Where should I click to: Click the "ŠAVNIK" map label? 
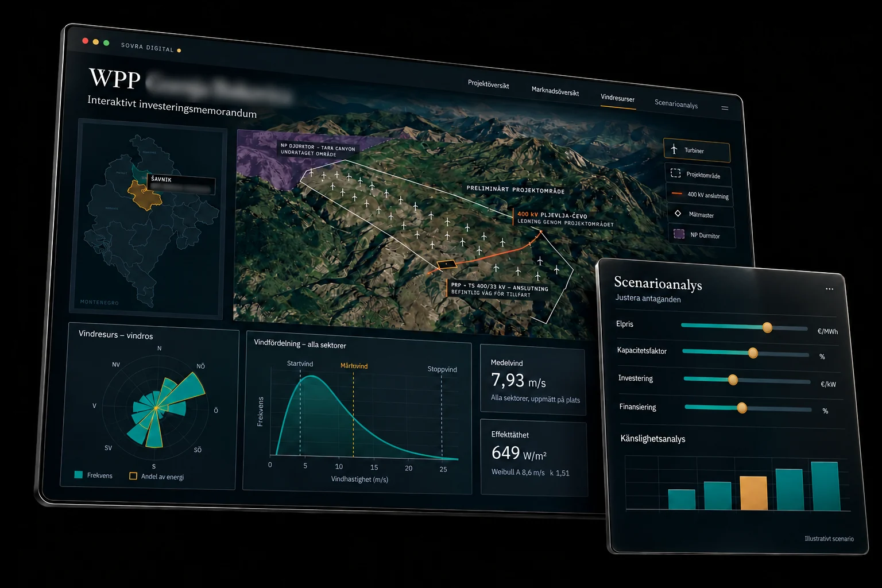(161, 179)
